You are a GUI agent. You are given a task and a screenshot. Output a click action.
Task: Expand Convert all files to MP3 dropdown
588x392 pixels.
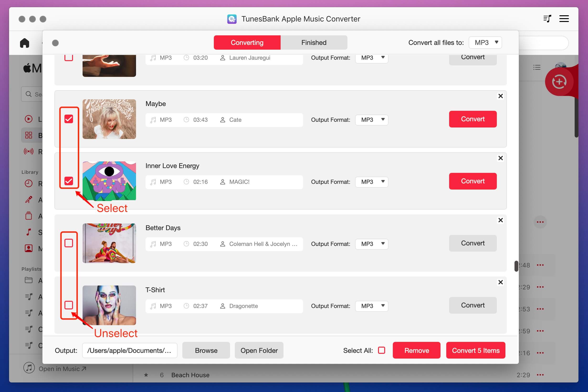485,42
